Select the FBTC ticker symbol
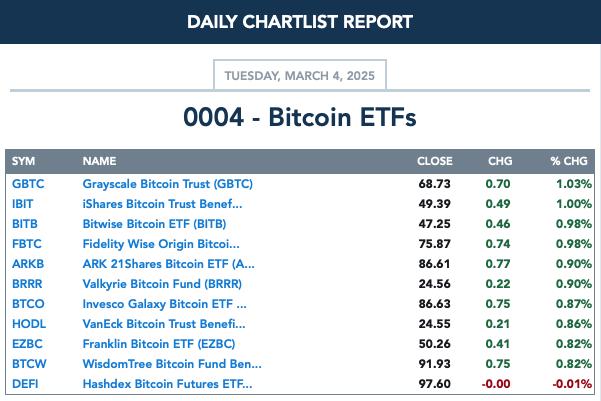This screenshot has width=601, height=401. 27,243
